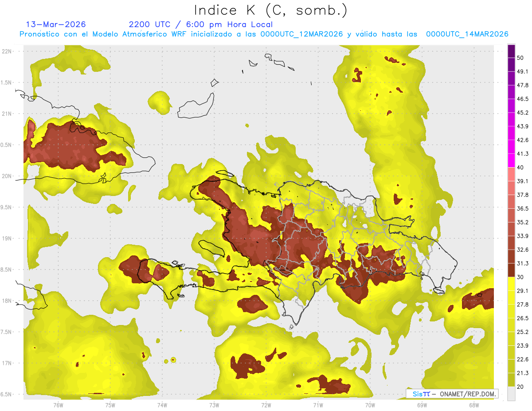Click the colorbar label "32.6"

point(523,250)
